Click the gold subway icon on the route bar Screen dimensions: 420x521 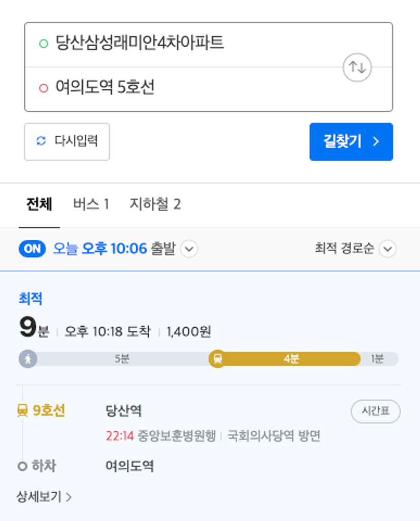[x=218, y=359]
